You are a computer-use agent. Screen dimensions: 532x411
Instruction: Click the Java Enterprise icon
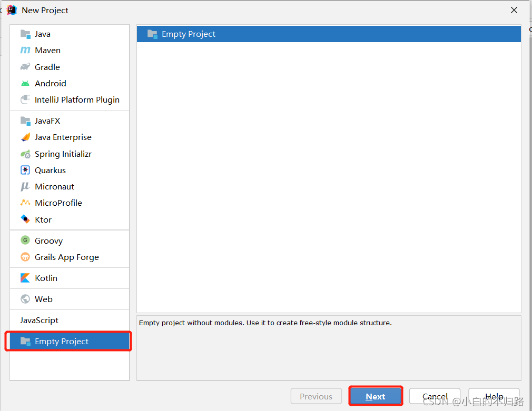point(25,137)
